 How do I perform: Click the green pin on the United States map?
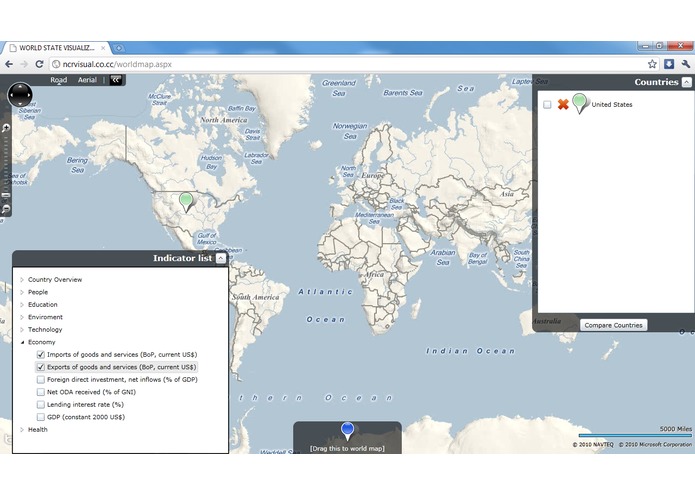187,202
